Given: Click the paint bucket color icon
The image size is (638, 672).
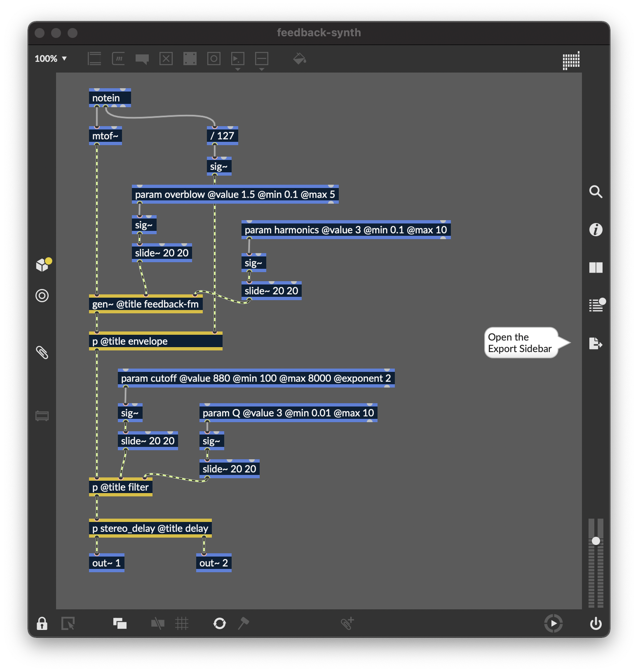Looking at the screenshot, I should [x=299, y=59].
